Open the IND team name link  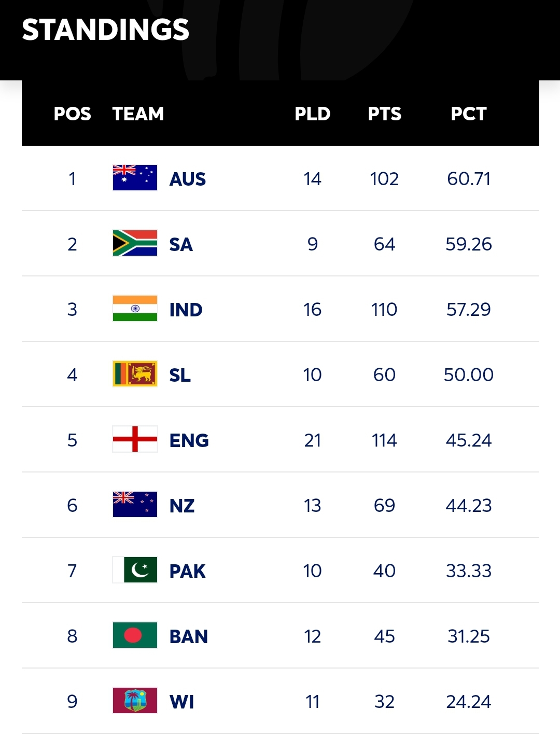[186, 310]
